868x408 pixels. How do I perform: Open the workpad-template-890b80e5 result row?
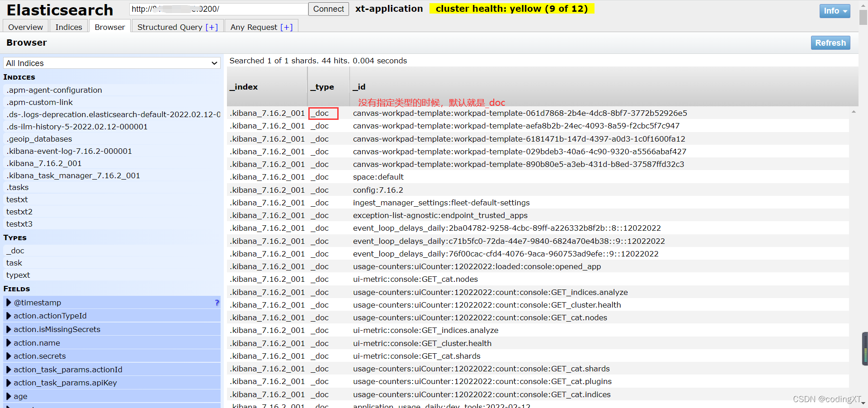(x=538, y=164)
